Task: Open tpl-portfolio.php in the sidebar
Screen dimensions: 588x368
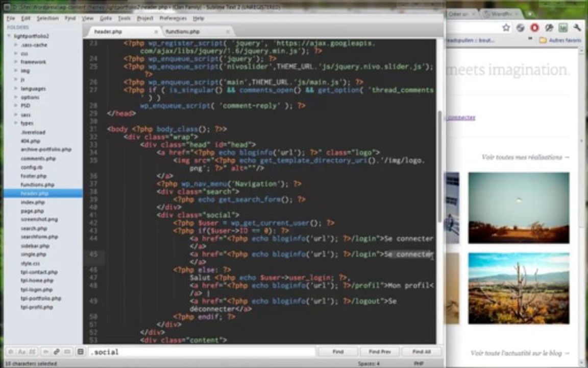Action: pyautogui.click(x=40, y=298)
